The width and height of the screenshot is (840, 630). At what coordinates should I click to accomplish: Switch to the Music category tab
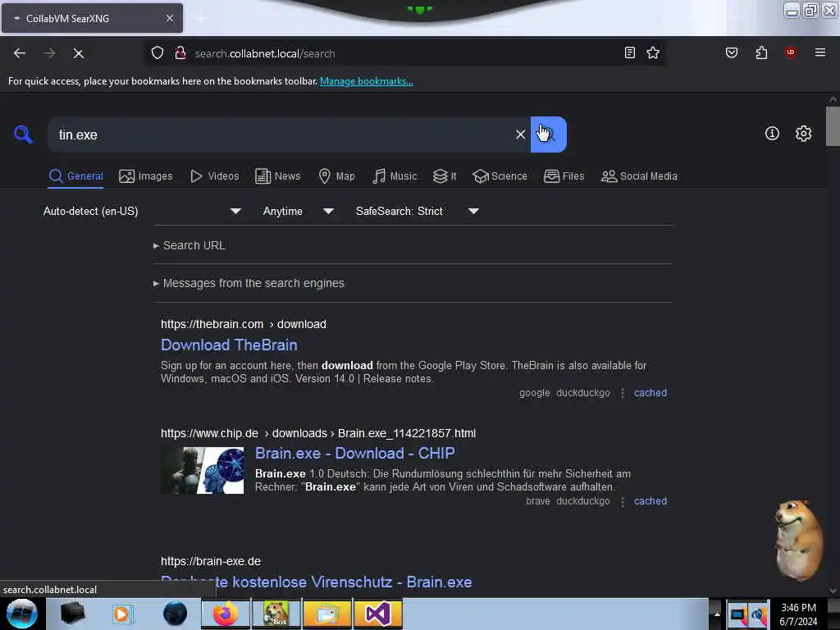click(395, 176)
